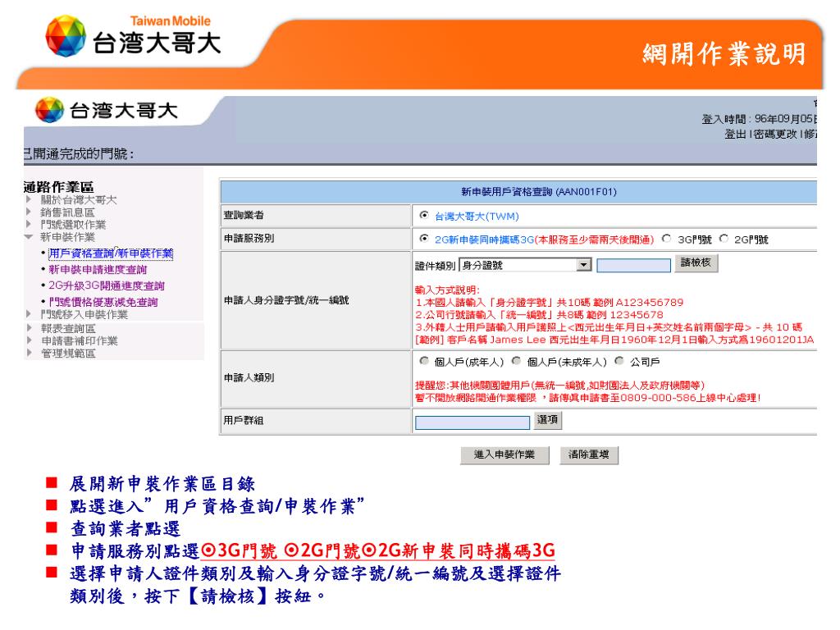Open 2G升級3G開通進度查詢 link
840x630 pixels.
point(106,285)
